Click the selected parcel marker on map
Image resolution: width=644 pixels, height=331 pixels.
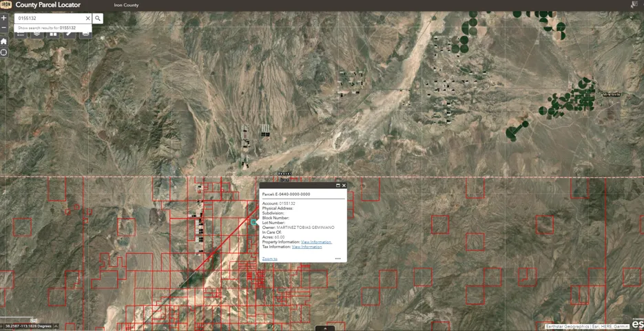253,221
